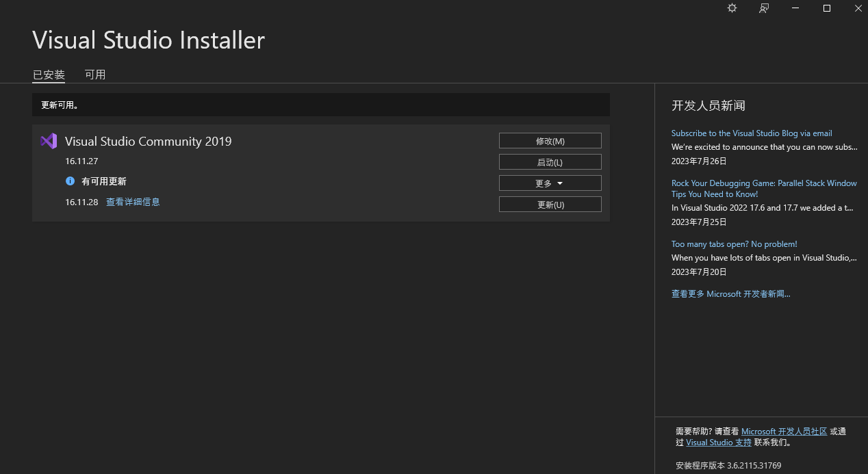Click the send feedback icon
Screen dimensions: 868x474
[764, 8]
